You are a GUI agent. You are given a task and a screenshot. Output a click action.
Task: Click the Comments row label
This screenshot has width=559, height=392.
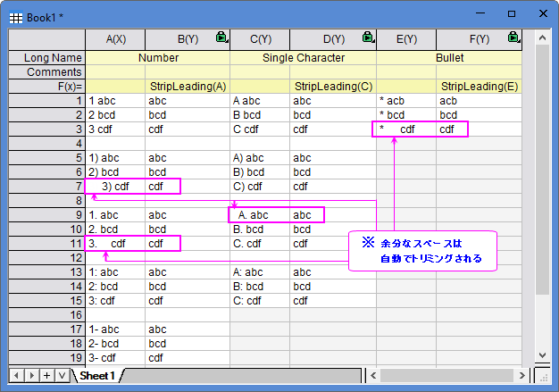47,72
